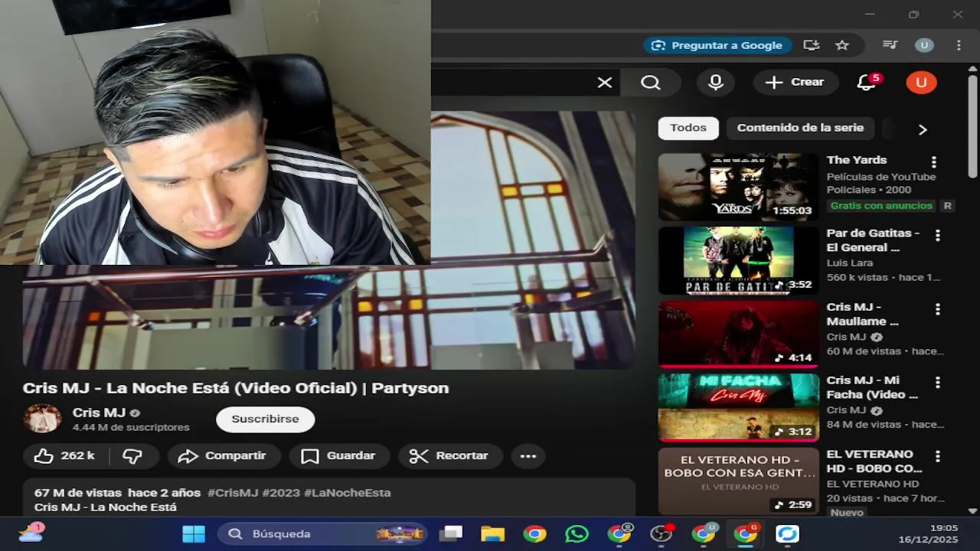Open Par de Gatitas video thumbnail
980x551 pixels.
pyautogui.click(x=738, y=260)
